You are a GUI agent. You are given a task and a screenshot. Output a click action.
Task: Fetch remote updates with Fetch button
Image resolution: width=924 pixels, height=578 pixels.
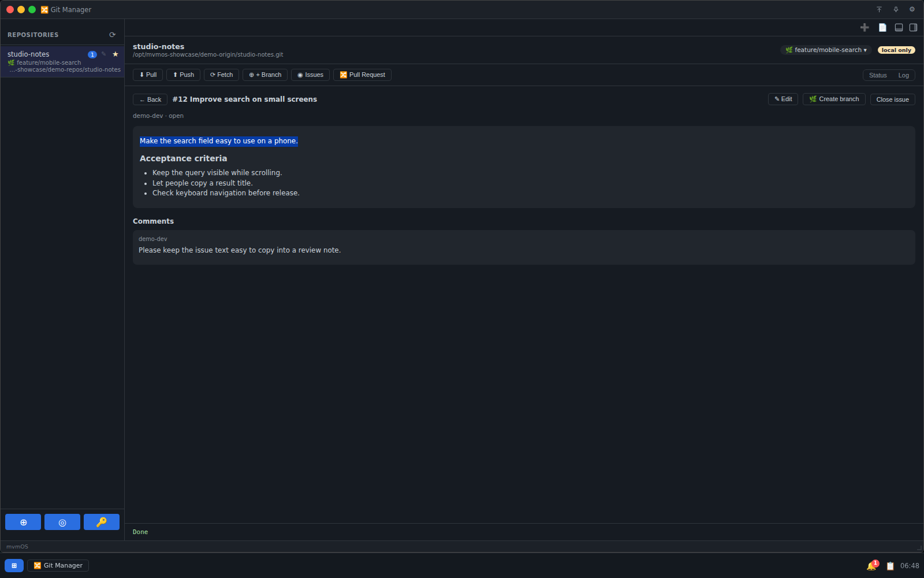tap(221, 75)
